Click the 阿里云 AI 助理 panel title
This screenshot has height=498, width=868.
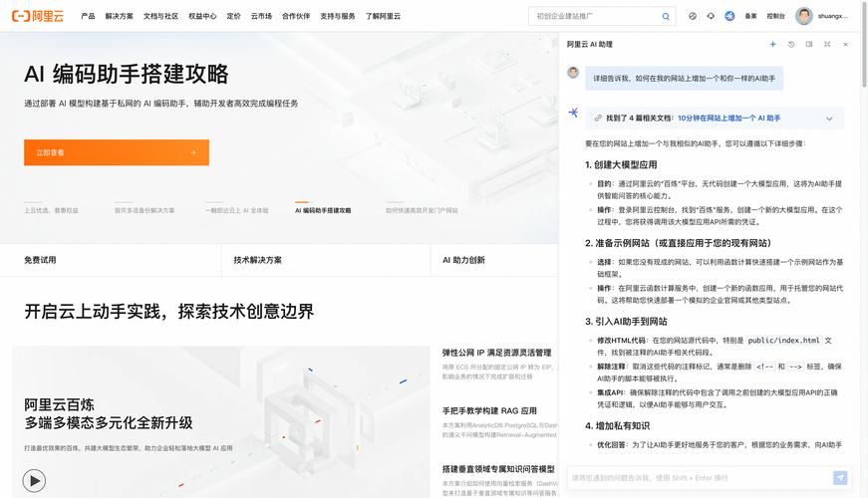(590, 44)
